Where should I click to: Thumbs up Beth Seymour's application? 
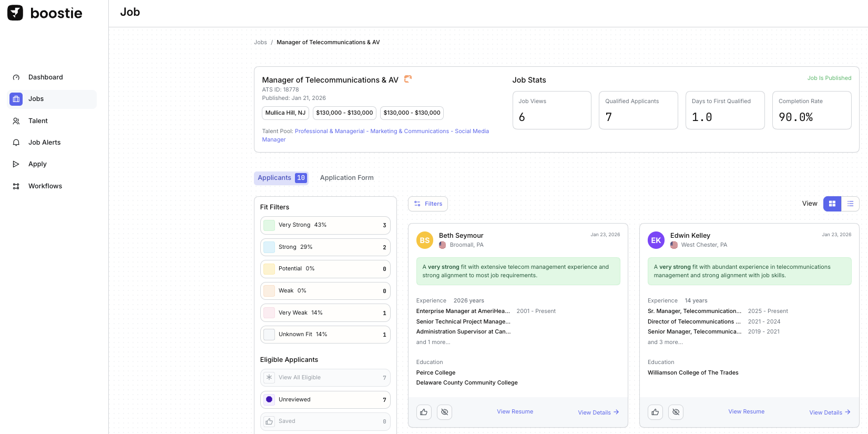[424, 412]
